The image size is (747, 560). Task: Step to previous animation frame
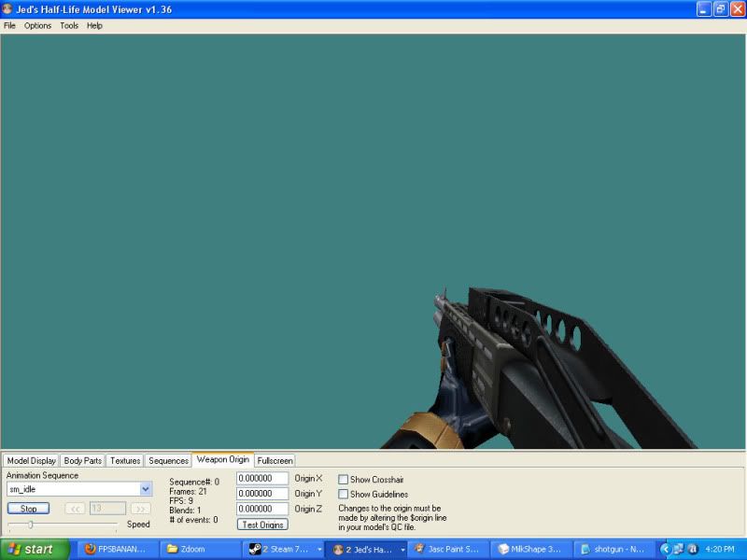(x=75, y=509)
